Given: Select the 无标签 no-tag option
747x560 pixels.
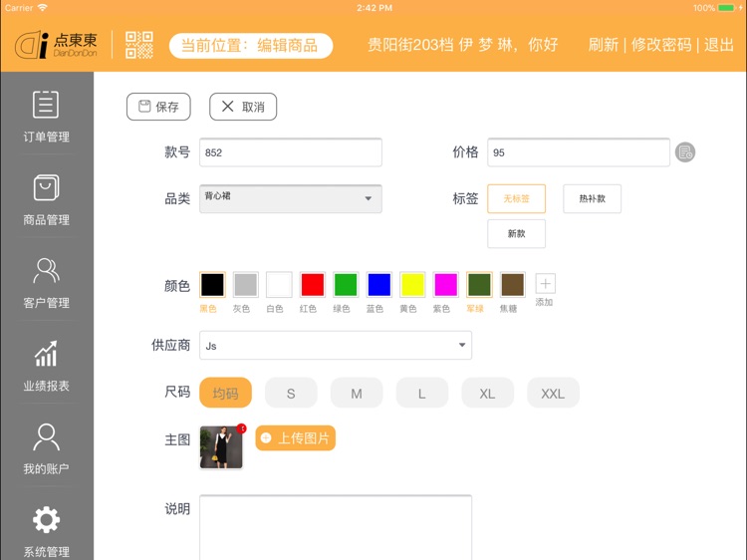Looking at the screenshot, I should [x=516, y=198].
